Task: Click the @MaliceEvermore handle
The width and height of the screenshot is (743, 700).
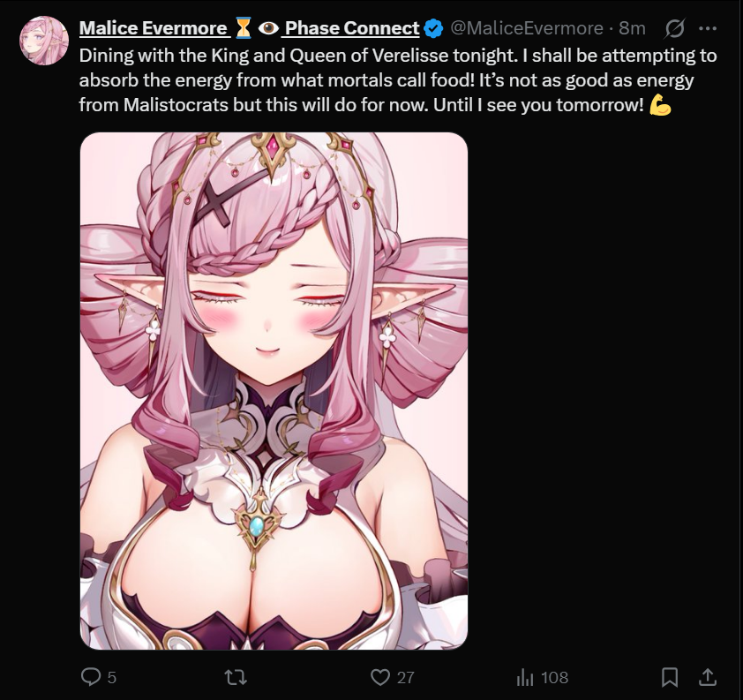Action: click(x=527, y=28)
